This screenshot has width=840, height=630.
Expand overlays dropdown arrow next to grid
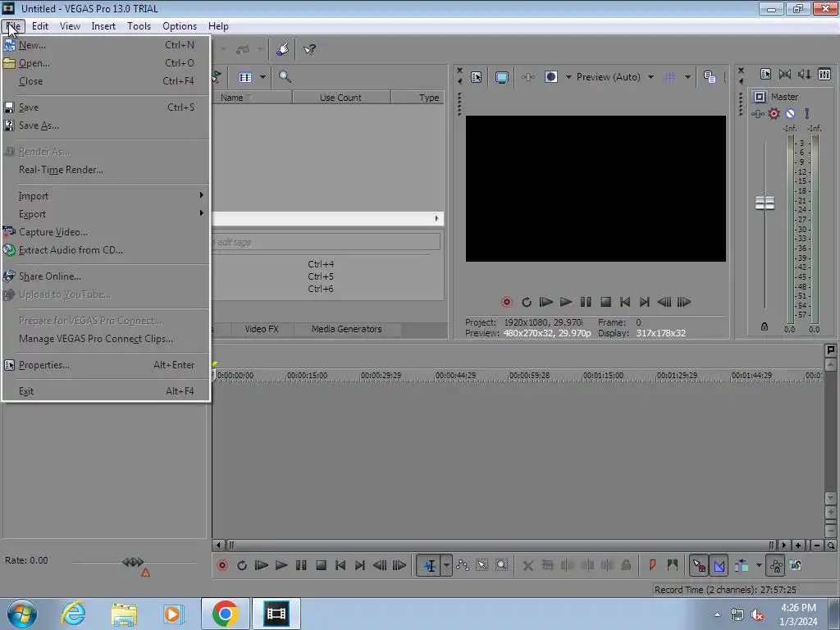[687, 77]
